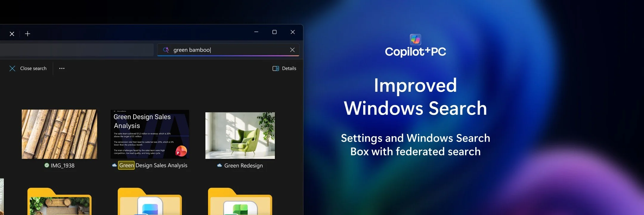This screenshot has width=644, height=215.
Task: Select the Green Redesign file name
Action: coord(244,165)
